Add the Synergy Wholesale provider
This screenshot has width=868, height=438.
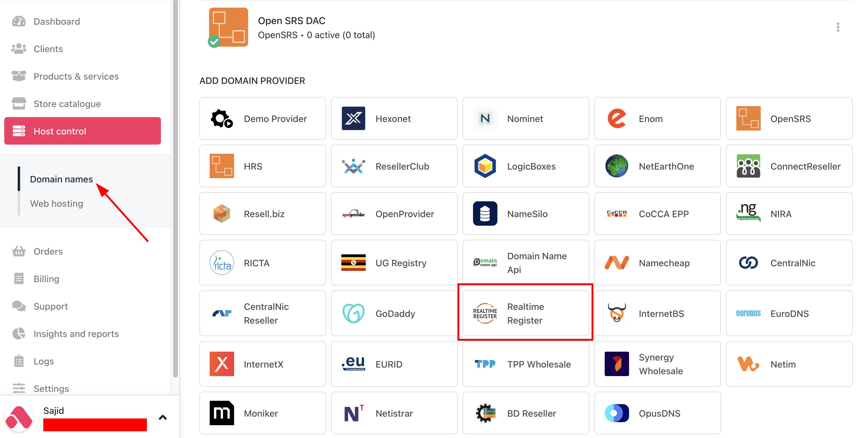pos(657,364)
